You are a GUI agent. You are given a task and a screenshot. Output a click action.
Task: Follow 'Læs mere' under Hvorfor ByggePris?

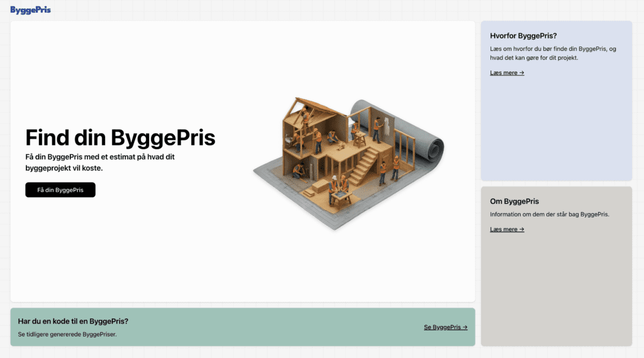(x=507, y=73)
